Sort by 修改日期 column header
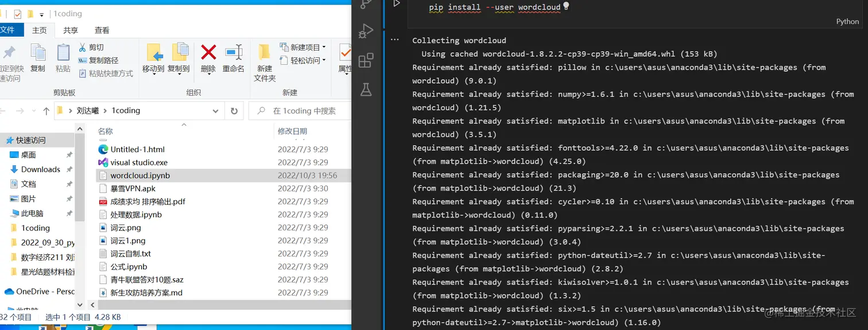868x330 pixels. tap(292, 131)
